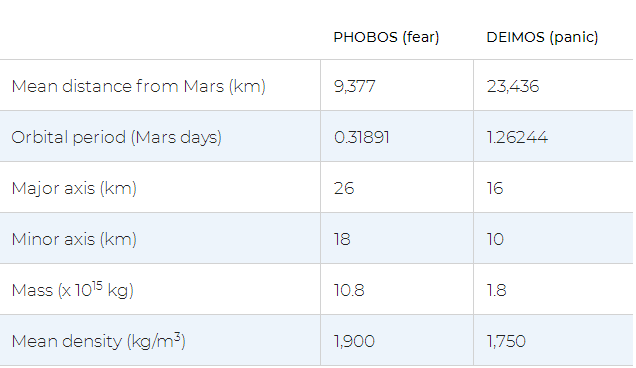Click Phobos minor axis value 18
This screenshot has height=368, width=636.
[x=342, y=239]
